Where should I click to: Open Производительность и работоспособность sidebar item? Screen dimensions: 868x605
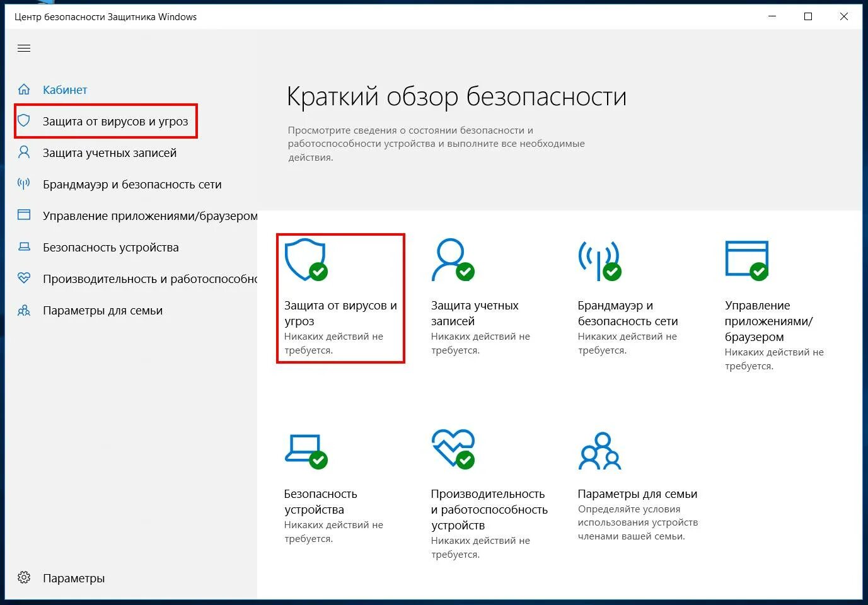(x=150, y=279)
